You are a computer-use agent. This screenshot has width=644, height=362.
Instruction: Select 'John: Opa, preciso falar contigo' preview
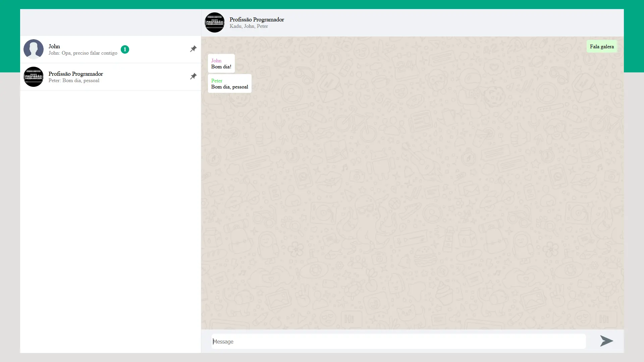pyautogui.click(x=83, y=53)
